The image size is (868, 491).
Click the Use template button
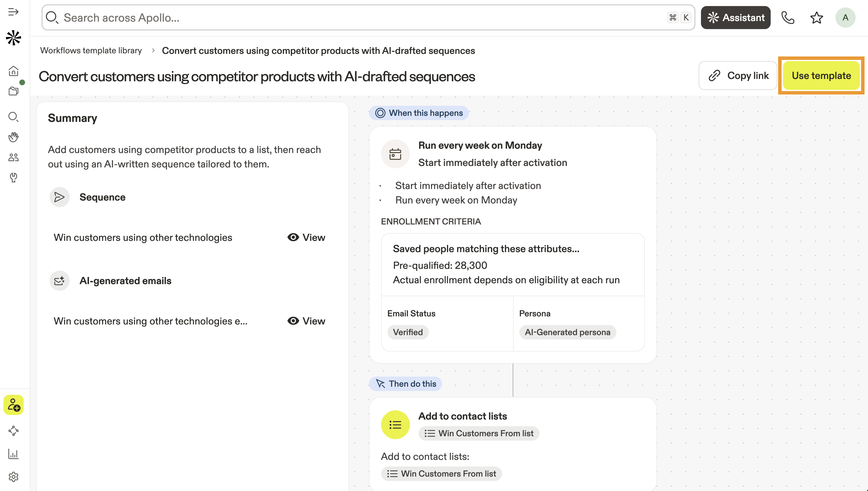[x=821, y=75]
